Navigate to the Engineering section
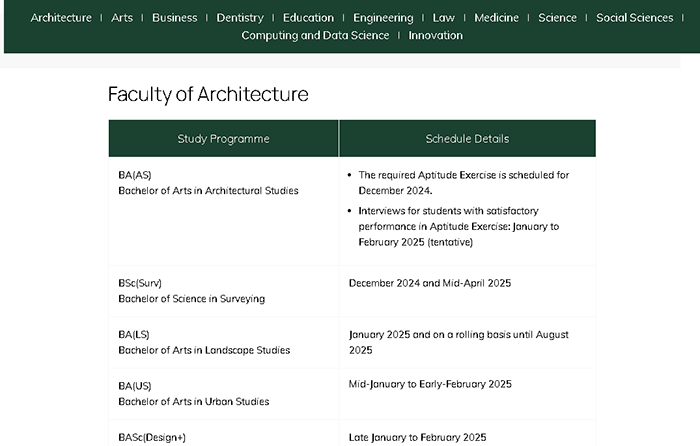700x446 pixels. coord(383,18)
